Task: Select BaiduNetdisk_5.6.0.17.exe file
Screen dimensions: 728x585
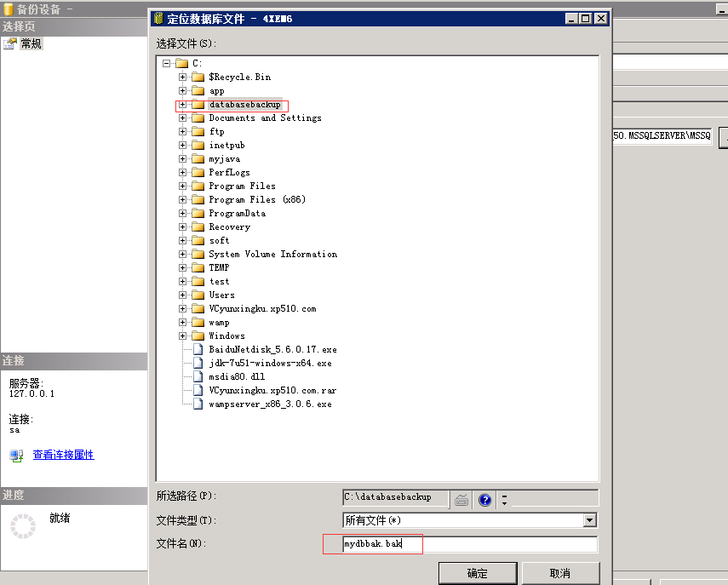Action: click(x=272, y=349)
